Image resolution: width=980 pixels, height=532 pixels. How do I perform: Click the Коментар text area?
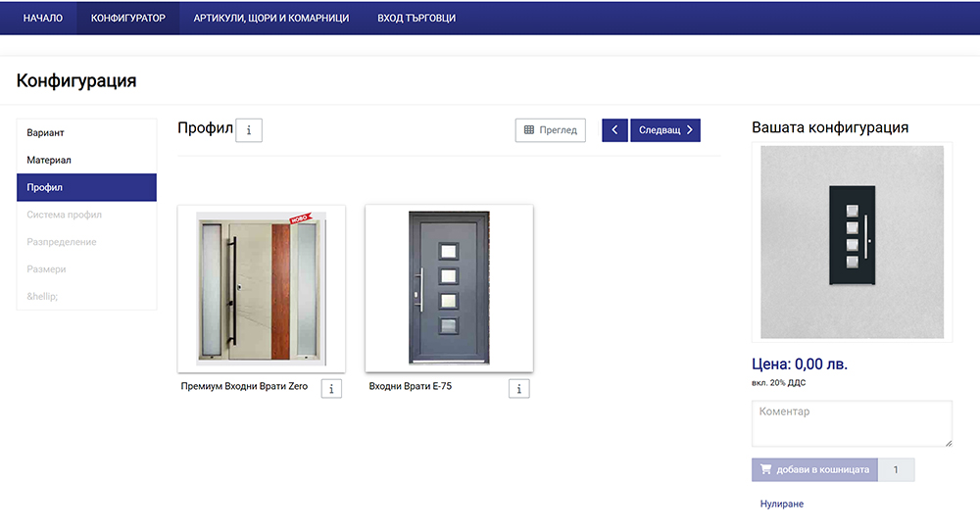pyautogui.click(x=851, y=424)
